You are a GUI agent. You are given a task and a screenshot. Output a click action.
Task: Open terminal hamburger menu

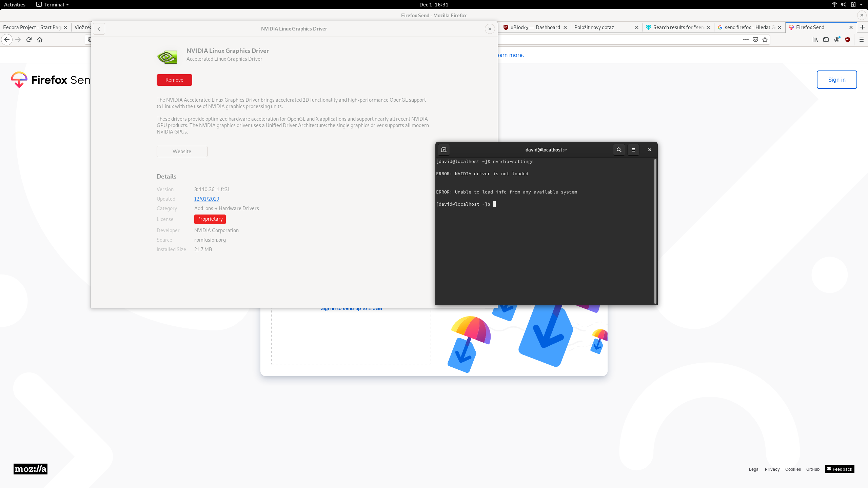pos(633,150)
